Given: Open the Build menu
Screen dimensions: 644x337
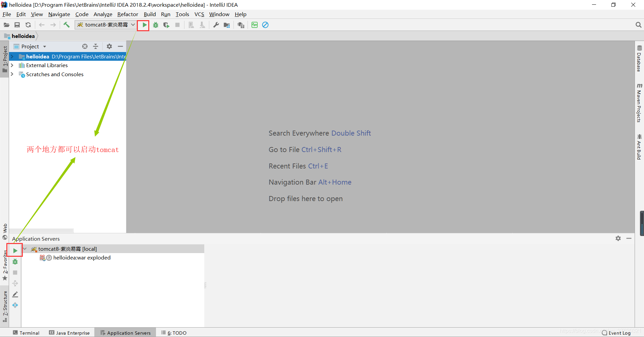Looking at the screenshot, I should click(150, 14).
